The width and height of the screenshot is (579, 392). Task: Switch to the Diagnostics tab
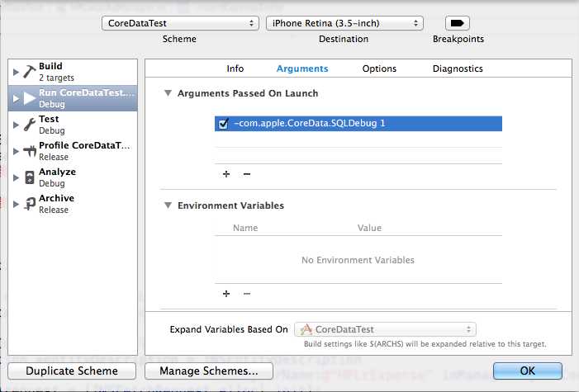458,68
